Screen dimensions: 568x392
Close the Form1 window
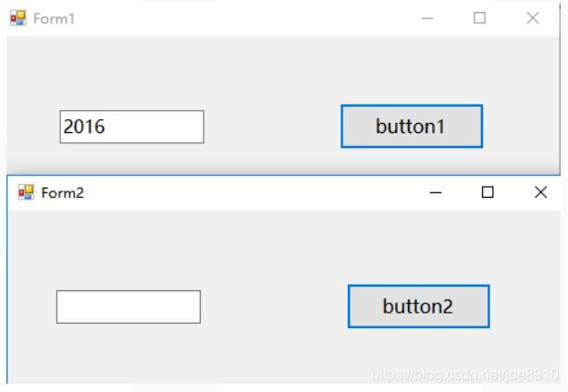click(532, 18)
